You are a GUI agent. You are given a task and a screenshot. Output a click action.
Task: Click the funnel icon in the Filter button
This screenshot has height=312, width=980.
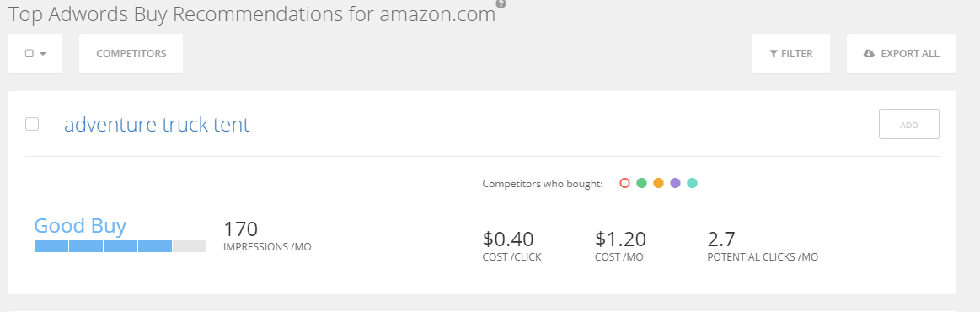click(x=774, y=54)
